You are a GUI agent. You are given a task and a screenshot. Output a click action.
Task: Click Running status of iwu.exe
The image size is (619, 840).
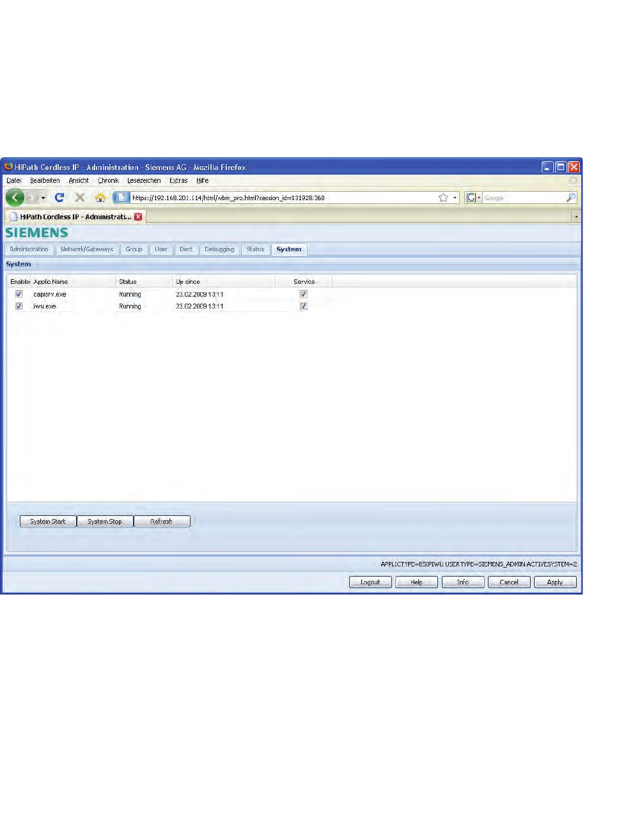tap(130, 306)
